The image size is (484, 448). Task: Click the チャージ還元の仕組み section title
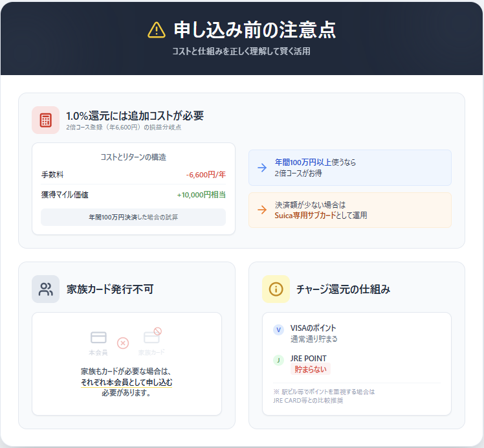click(x=343, y=289)
